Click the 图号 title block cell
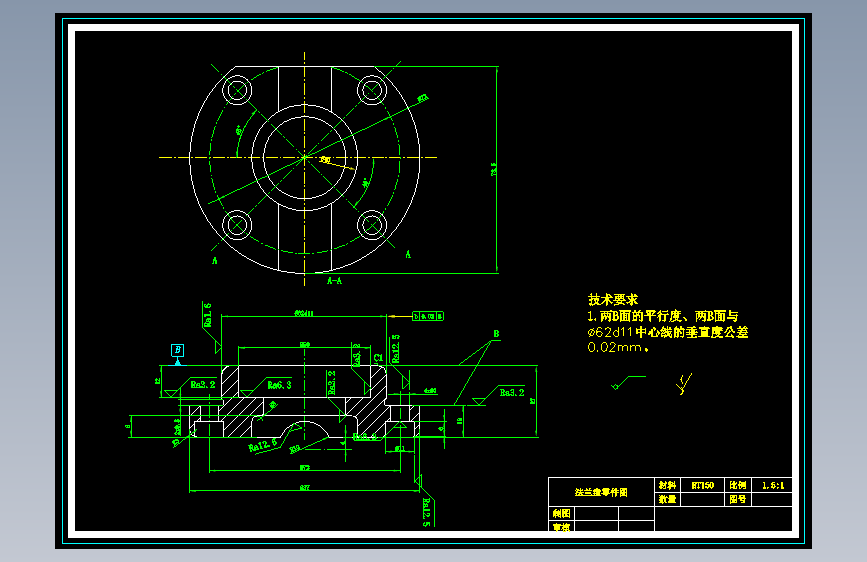 (x=738, y=499)
